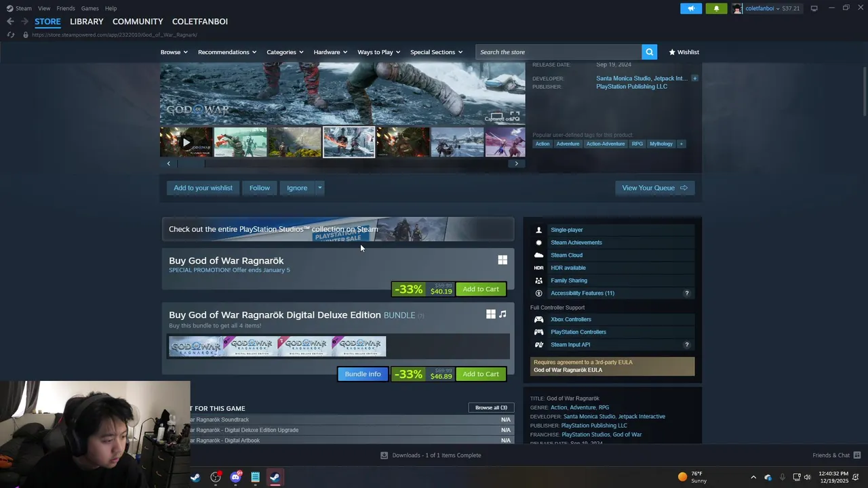Click the Steam Cloud icon
Viewport: 868px width, 488px height.
click(538, 256)
